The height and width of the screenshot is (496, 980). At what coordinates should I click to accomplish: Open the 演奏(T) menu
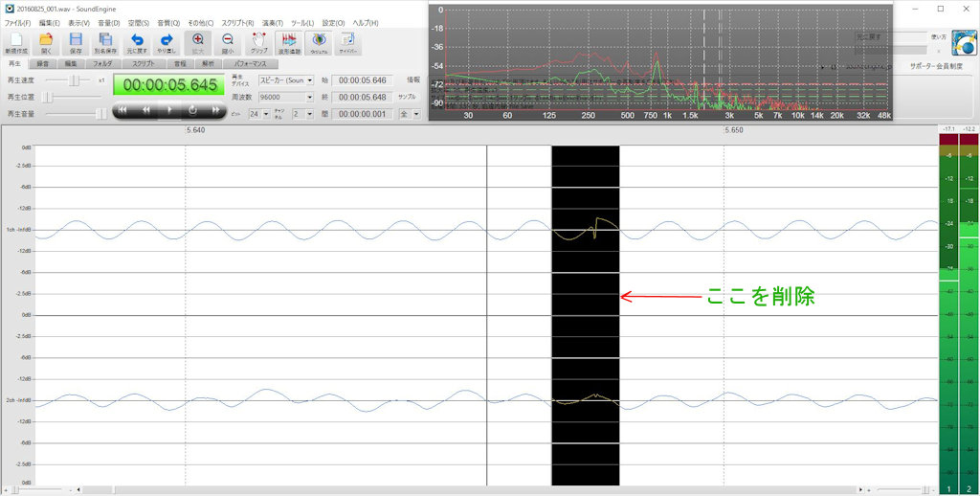(273, 23)
